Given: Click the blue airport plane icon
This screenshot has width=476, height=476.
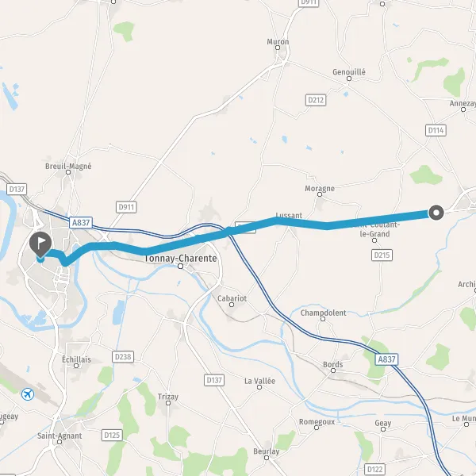Looking at the screenshot, I should point(28,394).
